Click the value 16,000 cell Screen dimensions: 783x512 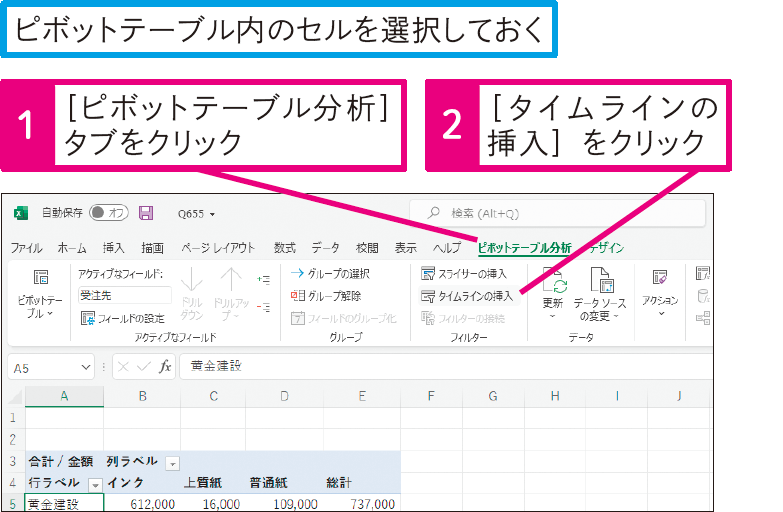213,503
